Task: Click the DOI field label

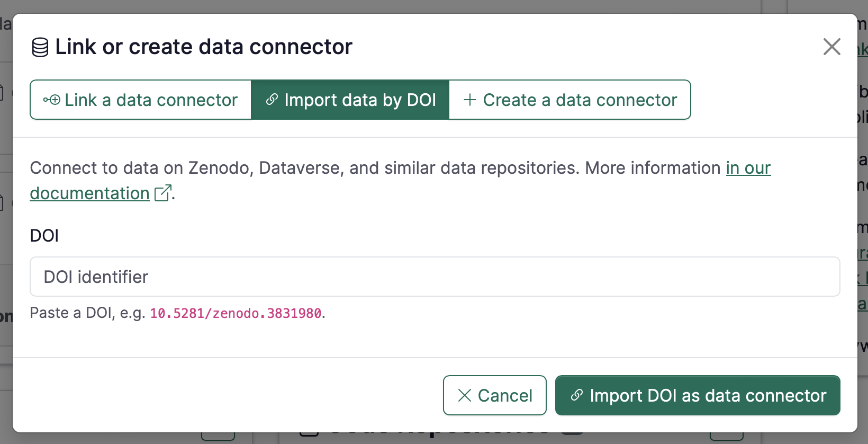Action: [x=44, y=236]
